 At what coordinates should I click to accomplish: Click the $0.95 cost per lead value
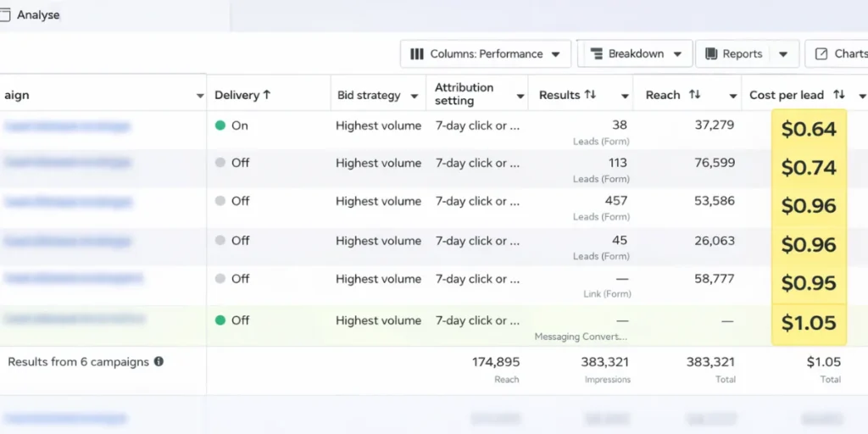(809, 283)
